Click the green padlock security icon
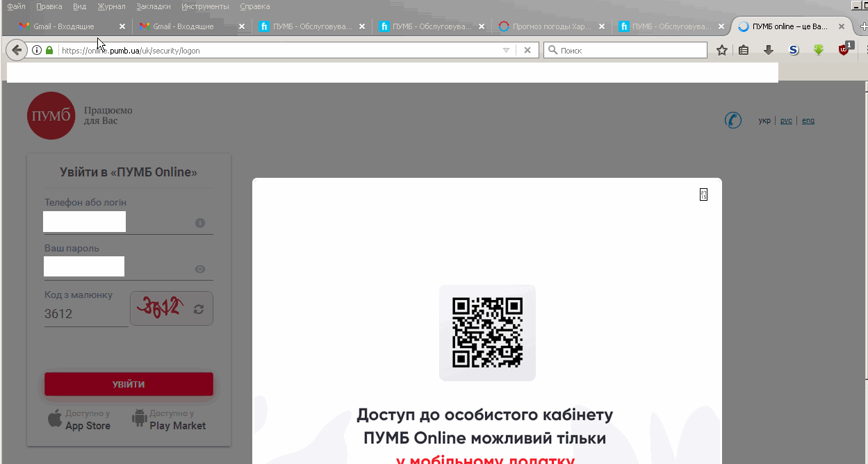 [49, 50]
